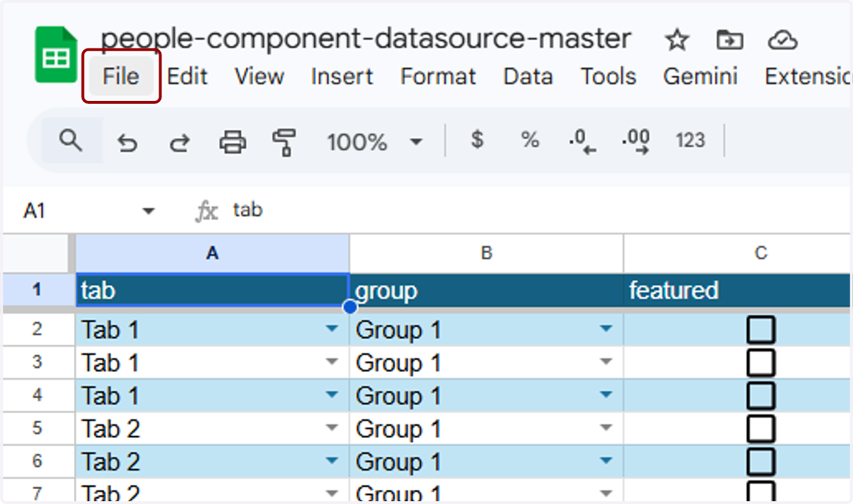The width and height of the screenshot is (853, 504).
Task: Toggle the featured checkbox in row 4
Action: tap(761, 396)
